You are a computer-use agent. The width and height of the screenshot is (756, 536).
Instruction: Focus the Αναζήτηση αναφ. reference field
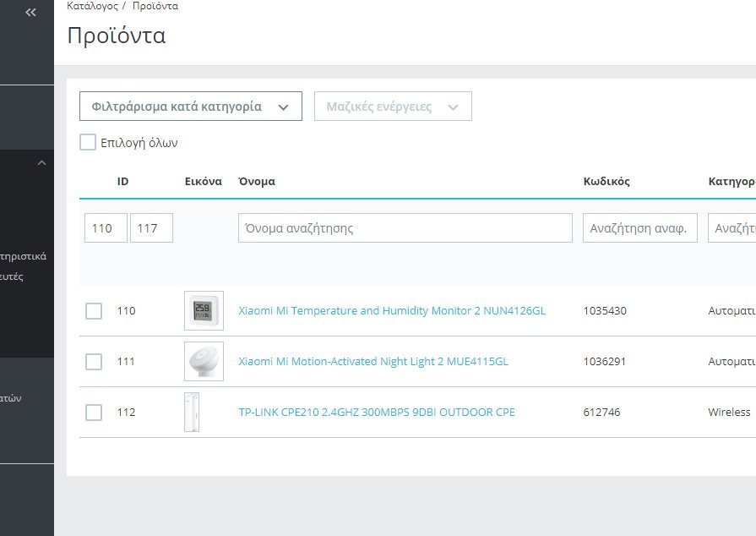coord(639,227)
